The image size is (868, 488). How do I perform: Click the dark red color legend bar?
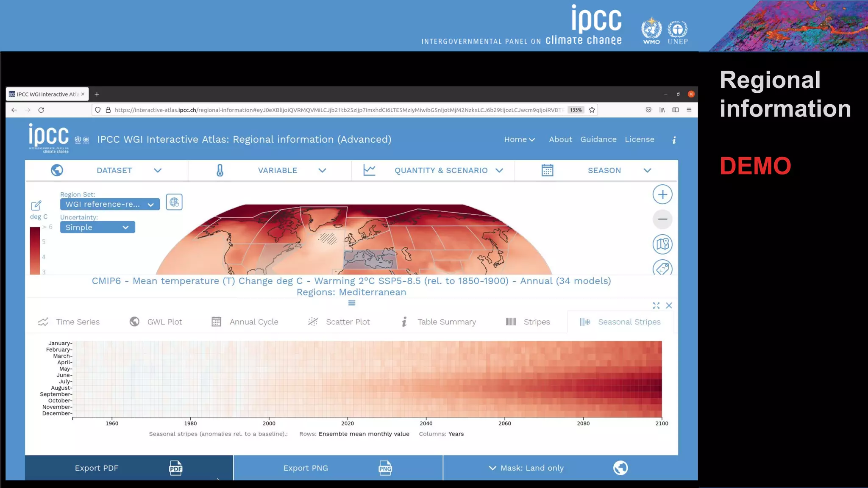(x=35, y=251)
